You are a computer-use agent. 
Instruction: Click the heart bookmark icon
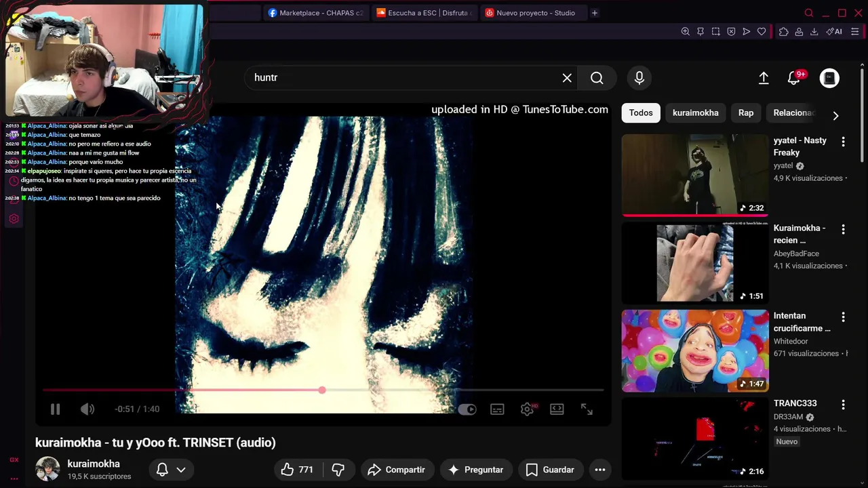(762, 32)
